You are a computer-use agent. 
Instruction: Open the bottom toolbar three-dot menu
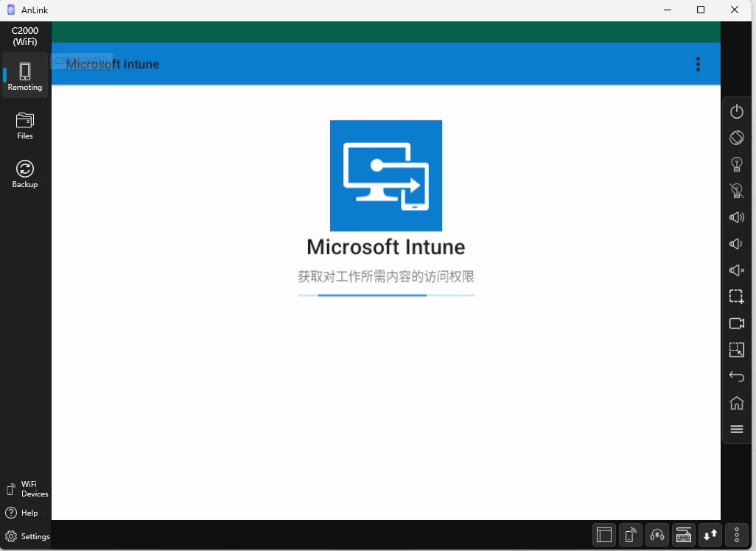coord(737,535)
